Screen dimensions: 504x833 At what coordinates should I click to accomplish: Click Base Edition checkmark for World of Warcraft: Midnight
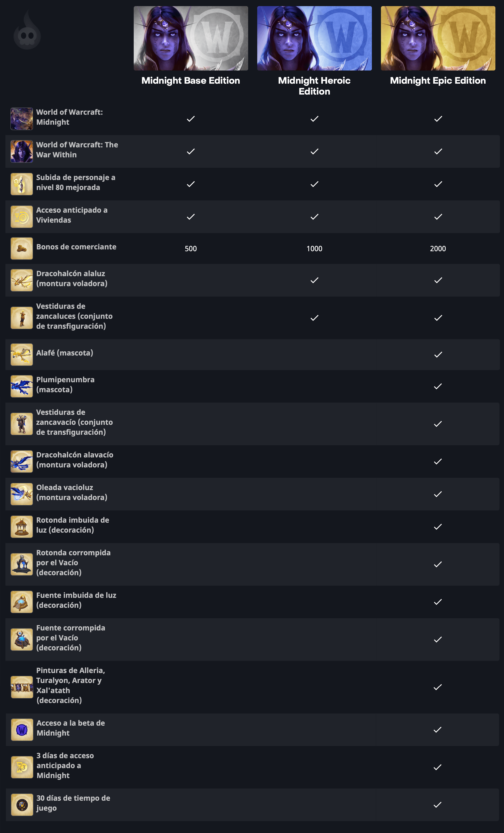click(191, 119)
